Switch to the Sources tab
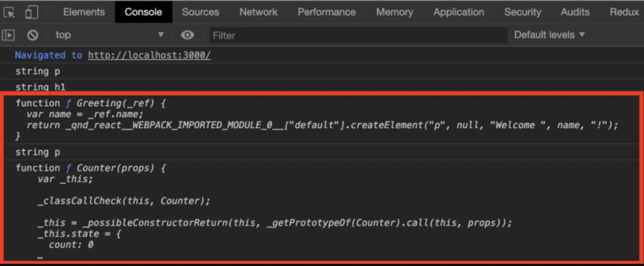644x266 pixels. 200,12
